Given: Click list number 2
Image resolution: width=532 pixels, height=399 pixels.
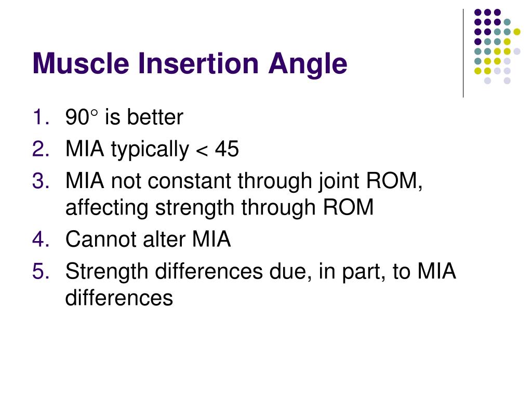Looking at the screenshot, I should click(x=41, y=149).
